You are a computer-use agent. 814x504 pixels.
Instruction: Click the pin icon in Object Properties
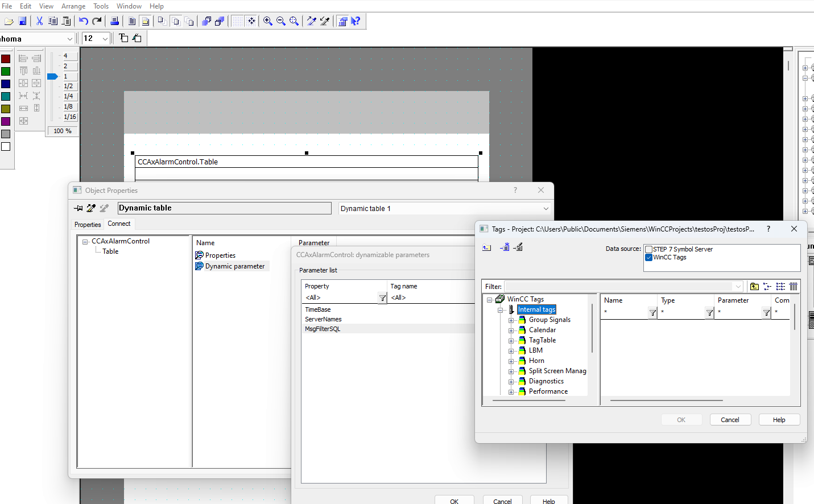coord(78,208)
